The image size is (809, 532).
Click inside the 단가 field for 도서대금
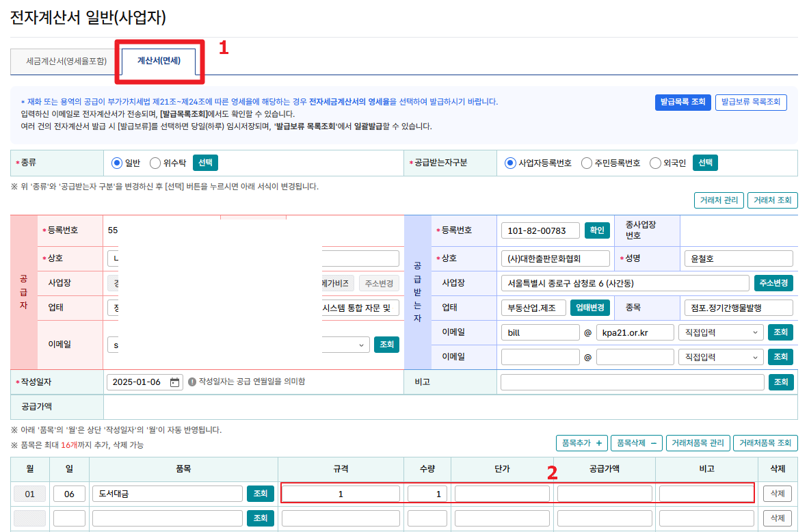503,493
